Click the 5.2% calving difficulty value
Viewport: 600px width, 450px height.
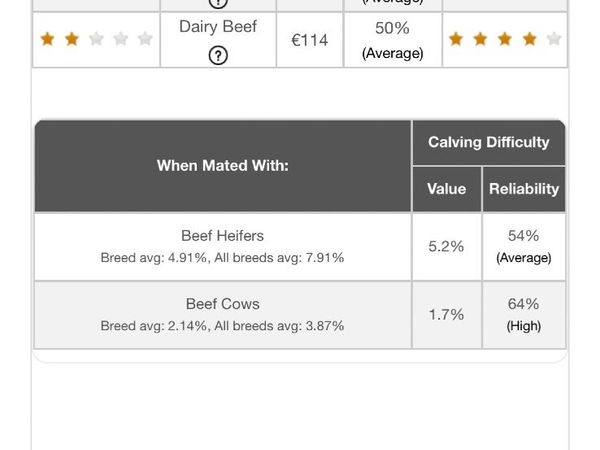[x=446, y=246]
